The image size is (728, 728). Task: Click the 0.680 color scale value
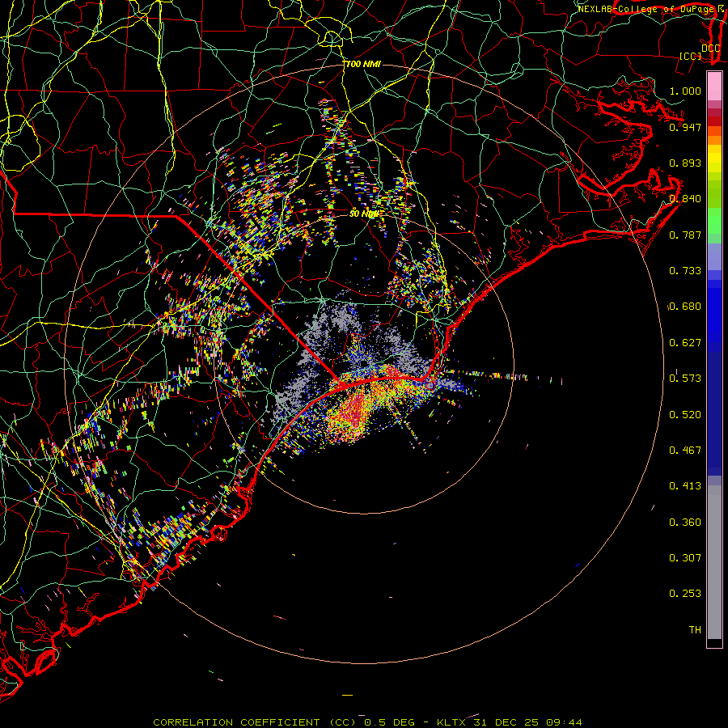[x=685, y=307]
